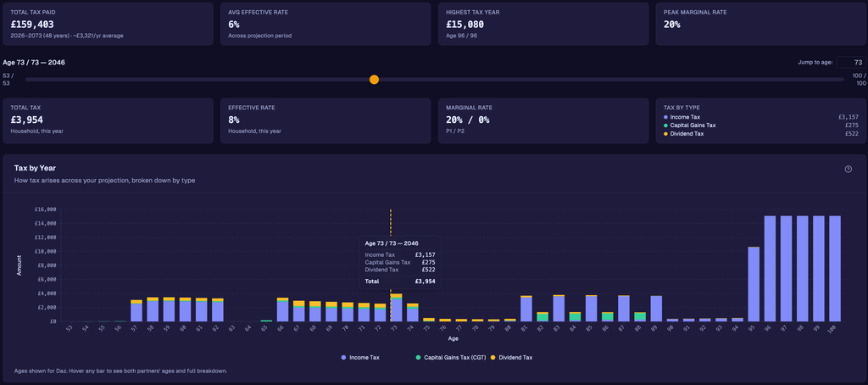Click the Jump to age input field
Viewport: 868px width, 385px height.
[x=850, y=63]
